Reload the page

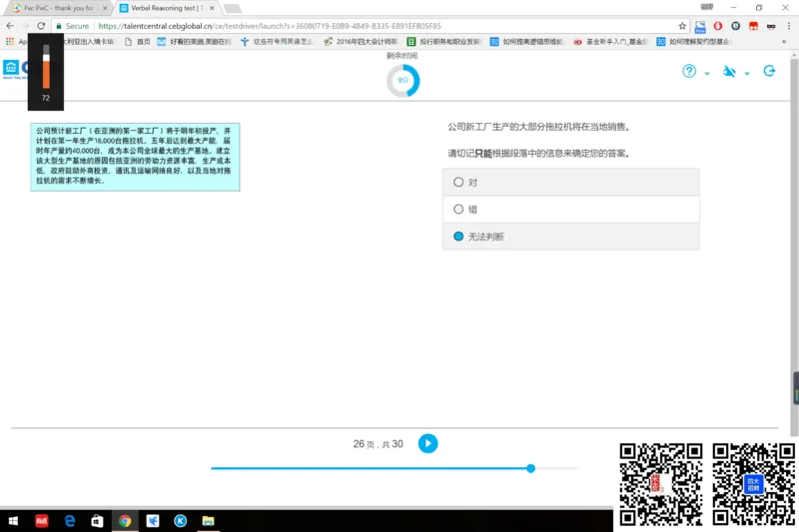[x=41, y=26]
